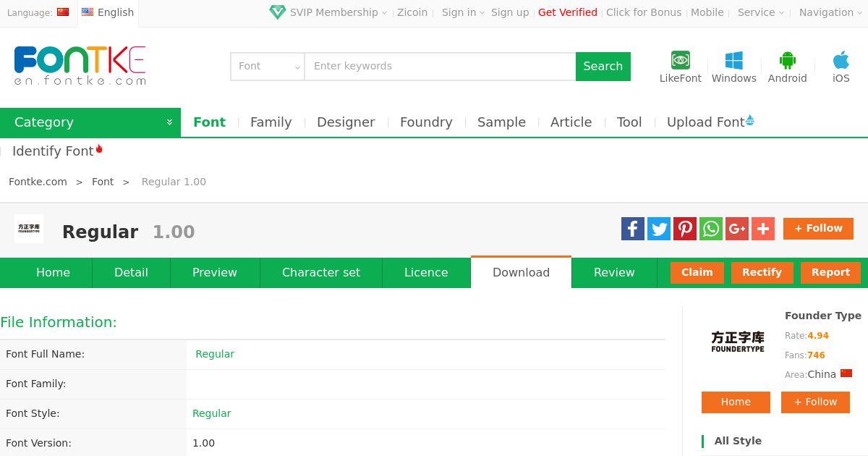Click rating value 4.94
This screenshot has height=456, width=868.
(x=818, y=336)
